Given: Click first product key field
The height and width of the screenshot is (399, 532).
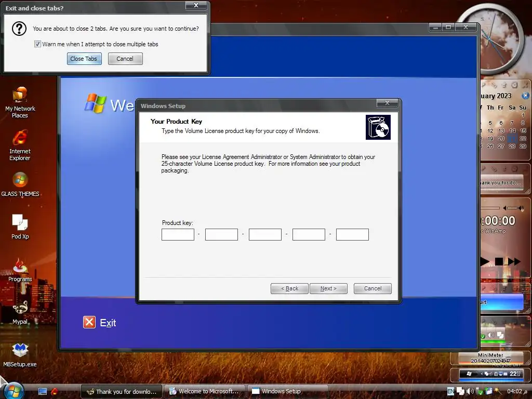Looking at the screenshot, I should point(178,234).
